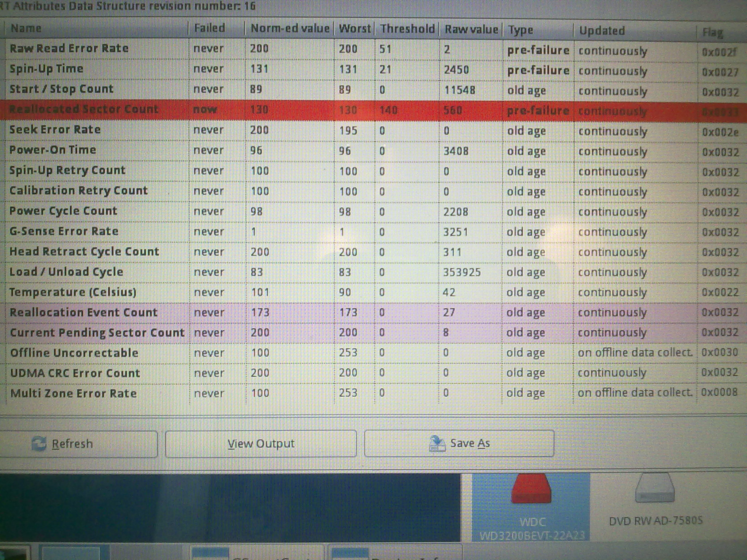Open View Output
The width and height of the screenshot is (747, 560).
tap(261, 444)
